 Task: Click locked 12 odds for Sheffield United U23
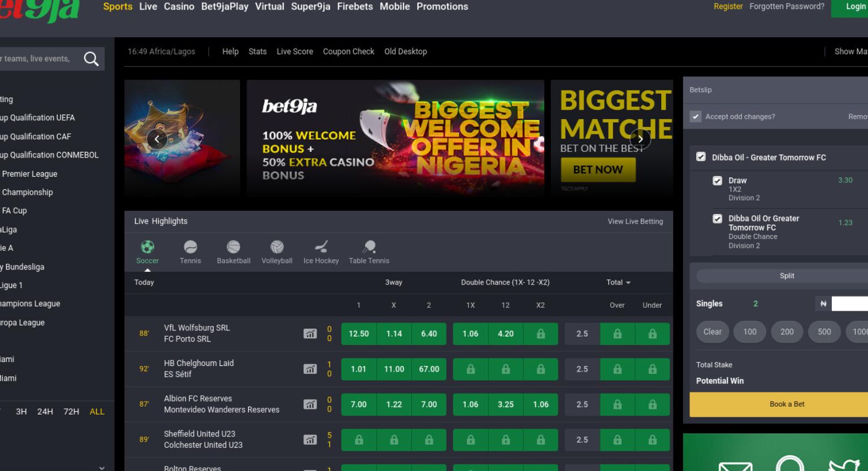[x=506, y=439]
